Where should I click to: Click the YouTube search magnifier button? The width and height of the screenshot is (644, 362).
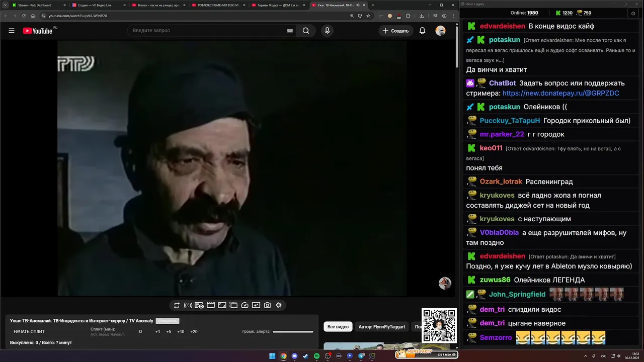pyautogui.click(x=306, y=31)
